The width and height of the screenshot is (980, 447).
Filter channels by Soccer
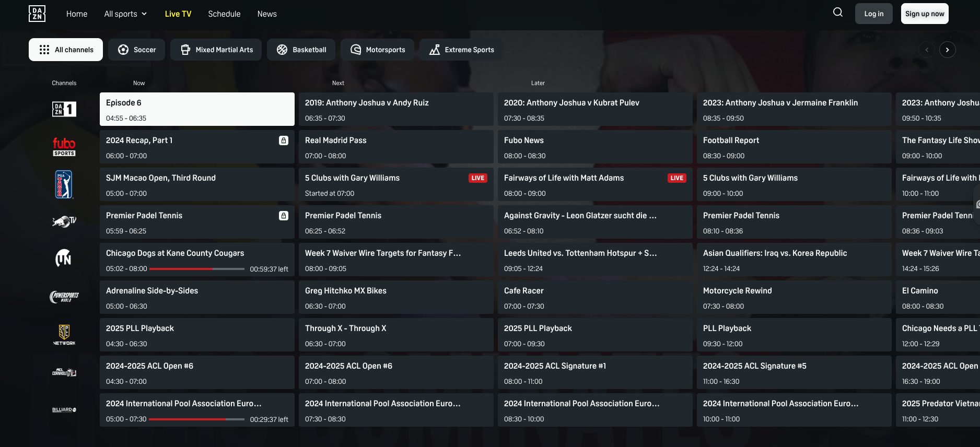[x=137, y=50]
